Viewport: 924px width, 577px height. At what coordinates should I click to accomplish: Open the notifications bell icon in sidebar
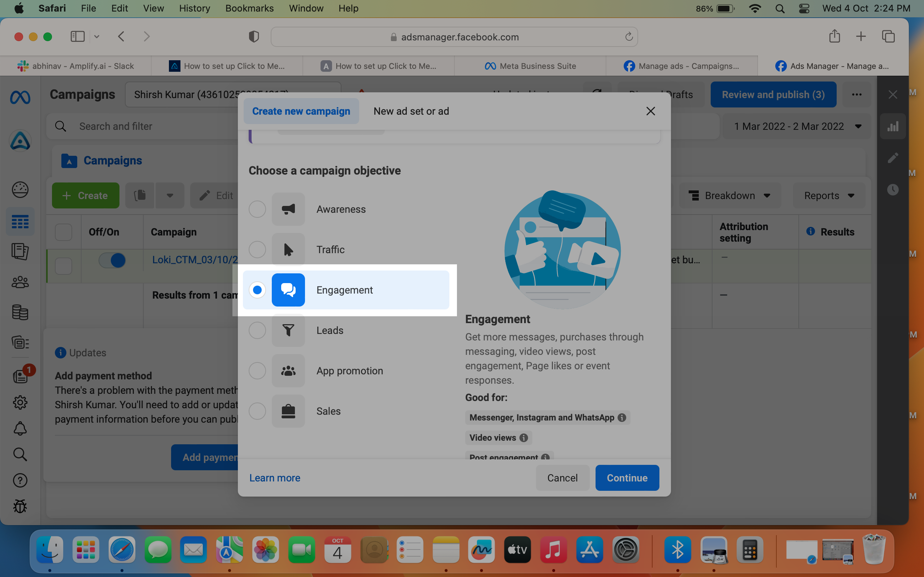click(x=20, y=428)
